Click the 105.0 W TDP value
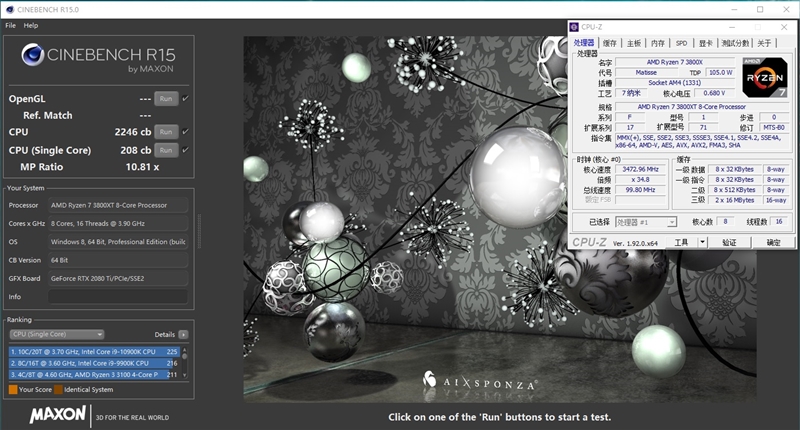The height and width of the screenshot is (430, 800). click(x=720, y=72)
